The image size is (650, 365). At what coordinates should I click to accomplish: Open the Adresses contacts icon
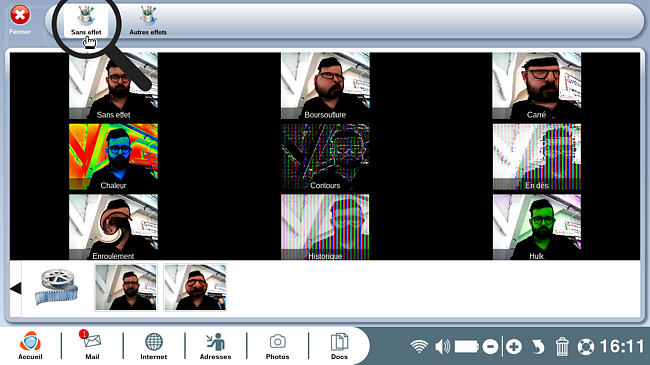pyautogui.click(x=215, y=345)
